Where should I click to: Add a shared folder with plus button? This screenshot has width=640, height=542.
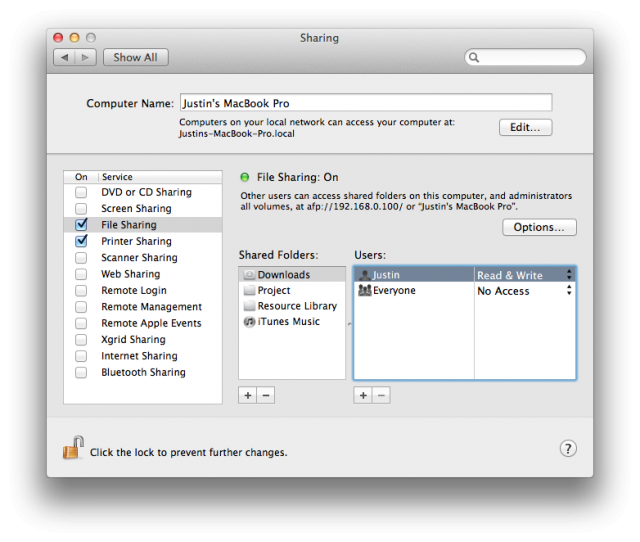(x=248, y=395)
